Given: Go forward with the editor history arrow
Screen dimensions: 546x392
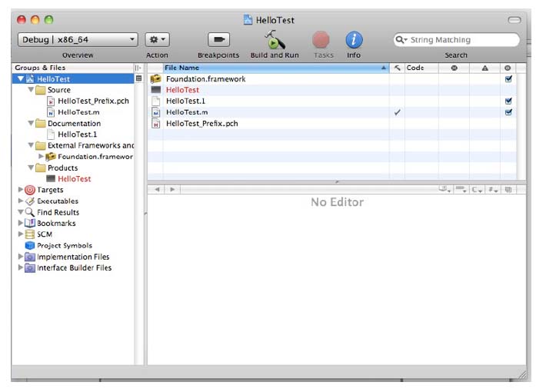Looking at the screenshot, I should click(172, 189).
